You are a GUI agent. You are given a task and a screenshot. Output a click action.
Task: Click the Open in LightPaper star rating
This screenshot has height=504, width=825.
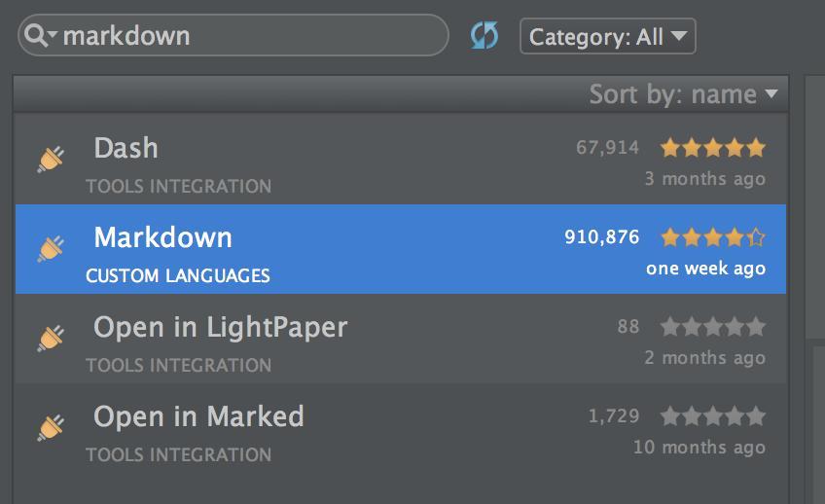[x=713, y=327]
